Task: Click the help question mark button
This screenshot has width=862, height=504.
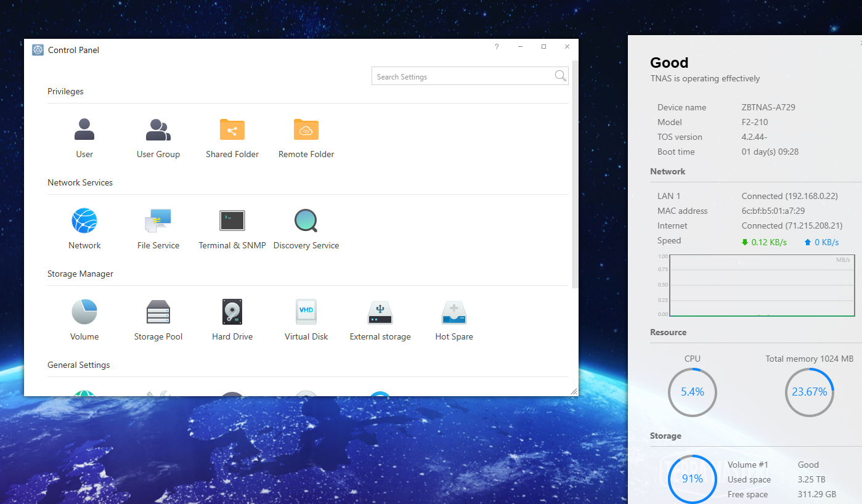Action: pos(497,47)
